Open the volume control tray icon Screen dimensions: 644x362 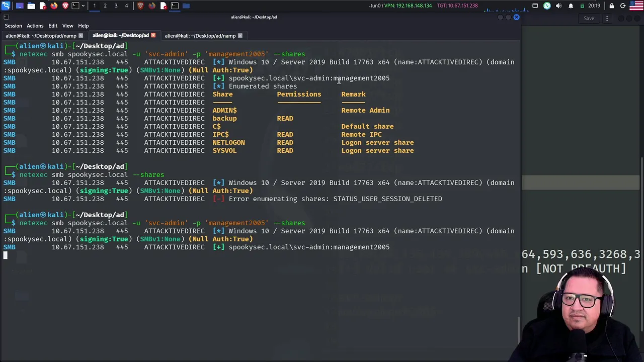point(559,6)
